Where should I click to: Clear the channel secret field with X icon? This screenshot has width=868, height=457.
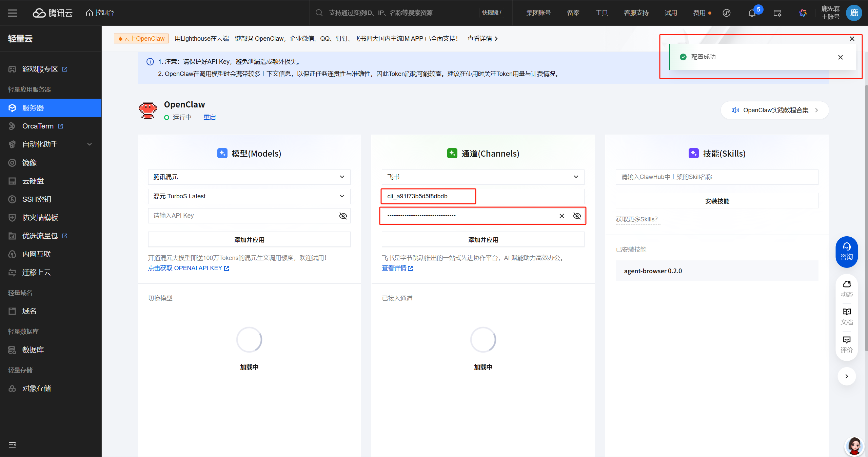561,216
